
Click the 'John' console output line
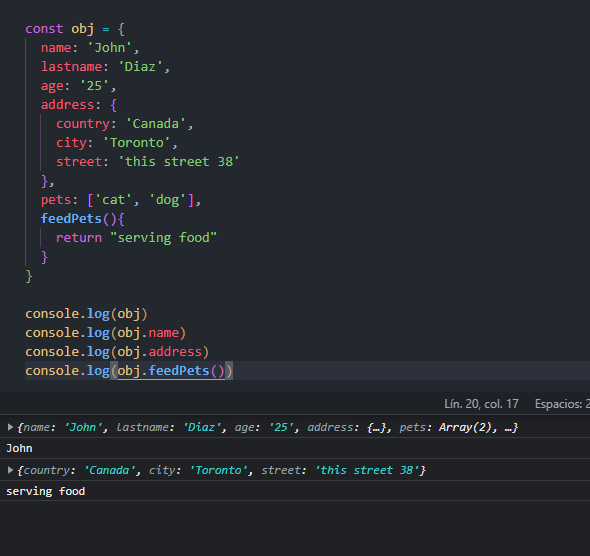click(x=19, y=448)
